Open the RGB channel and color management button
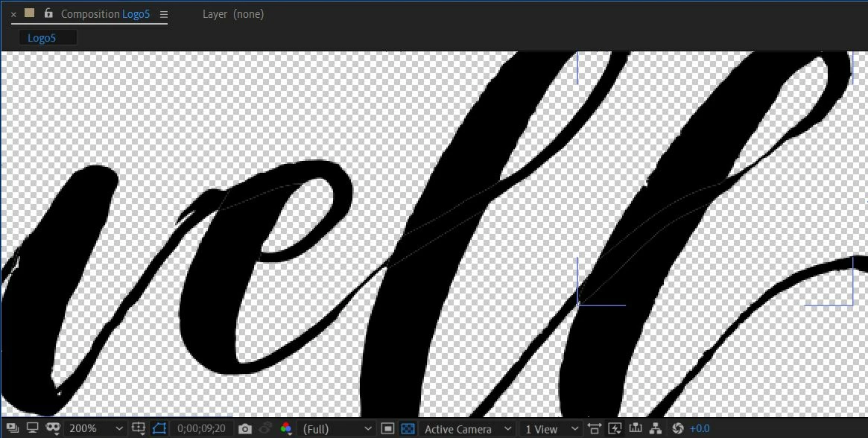Image resolution: width=868 pixels, height=438 pixels. coord(286,428)
